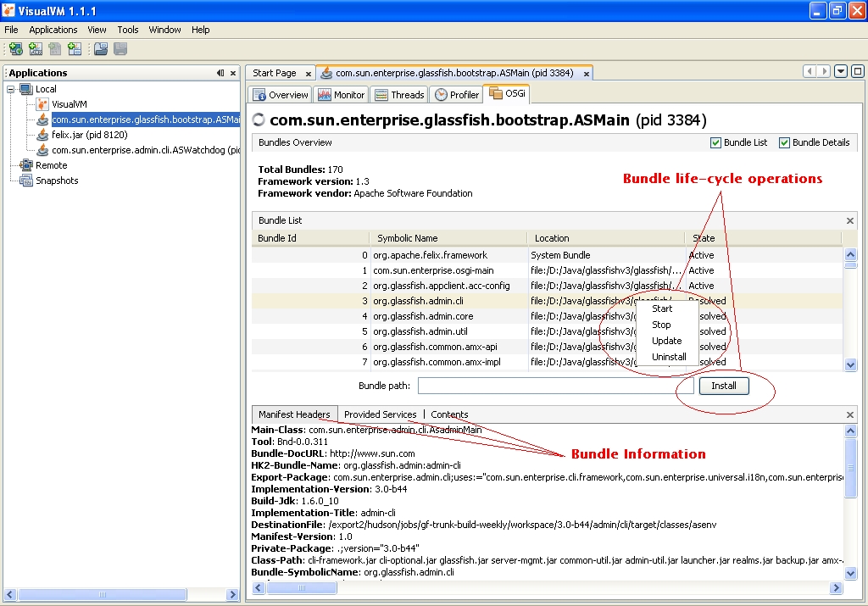
Task: Switch to the Monitor tab
Action: (x=341, y=95)
